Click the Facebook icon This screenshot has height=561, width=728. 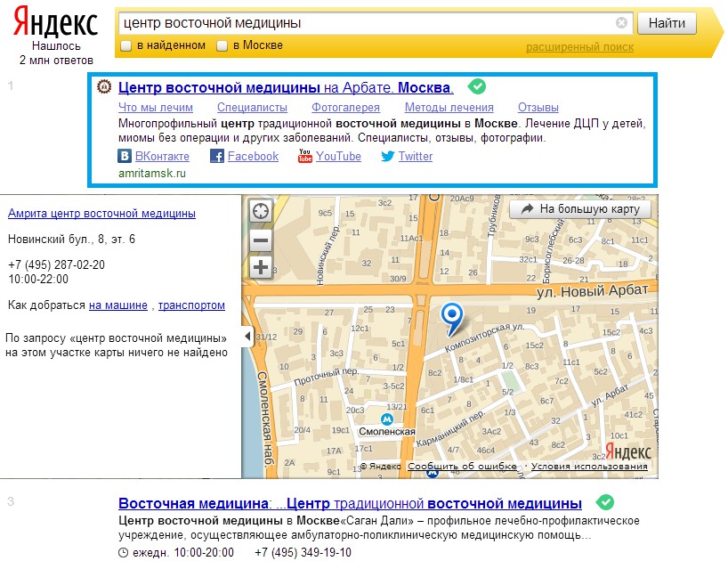pos(217,156)
